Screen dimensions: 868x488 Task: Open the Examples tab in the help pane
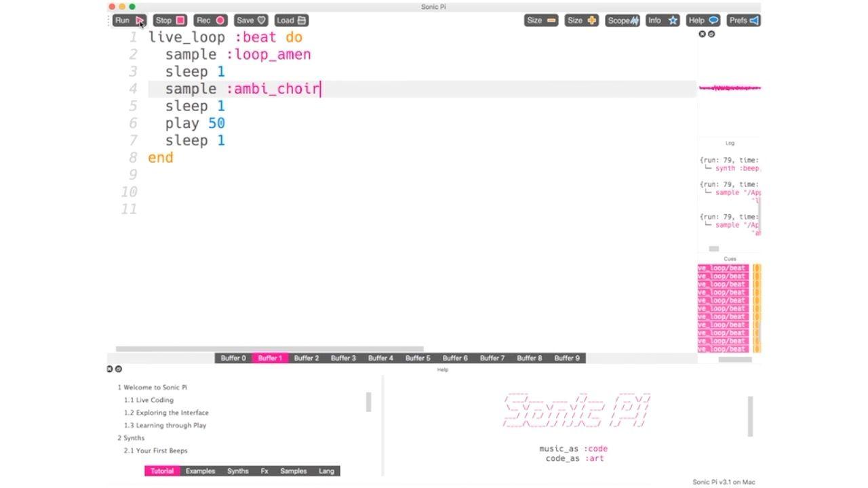point(199,470)
